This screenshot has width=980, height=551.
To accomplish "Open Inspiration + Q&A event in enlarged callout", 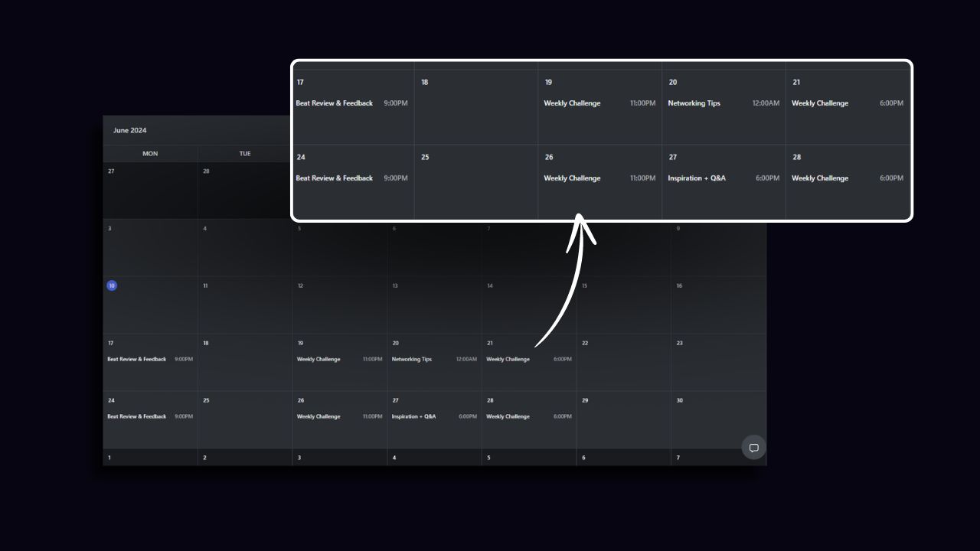I will pyautogui.click(x=696, y=178).
